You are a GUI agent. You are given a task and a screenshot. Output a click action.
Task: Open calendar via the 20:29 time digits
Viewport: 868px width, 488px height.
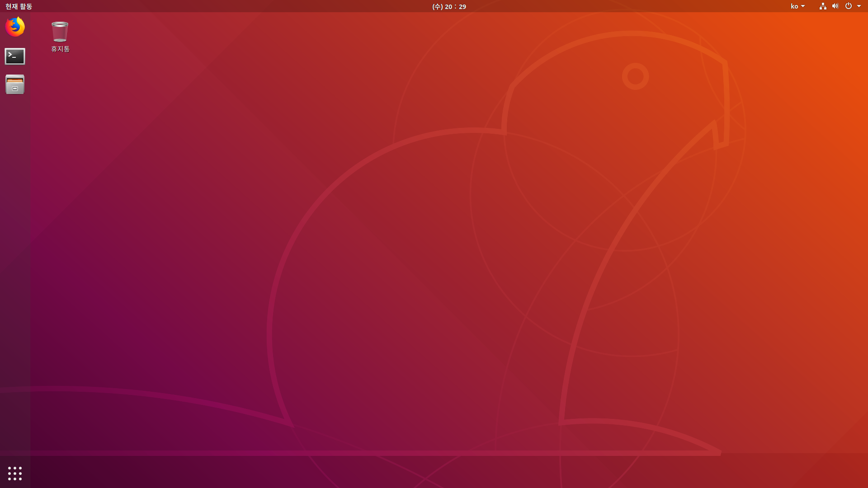tap(456, 7)
